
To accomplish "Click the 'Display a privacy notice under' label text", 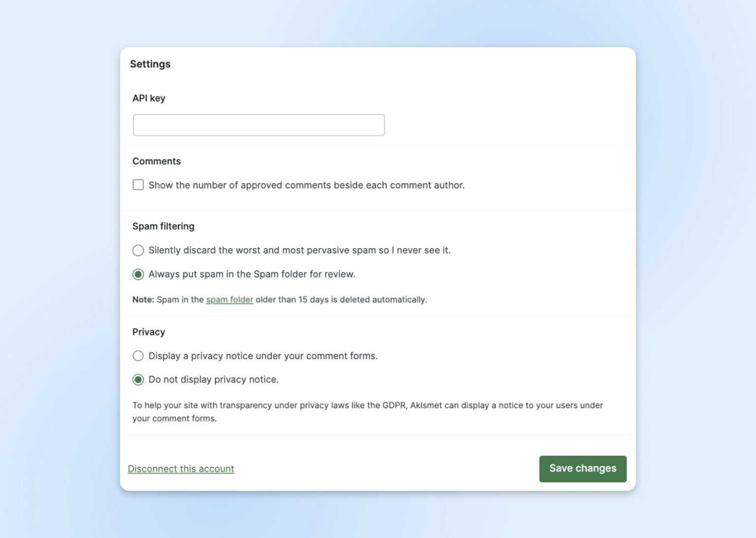I will coord(263,356).
